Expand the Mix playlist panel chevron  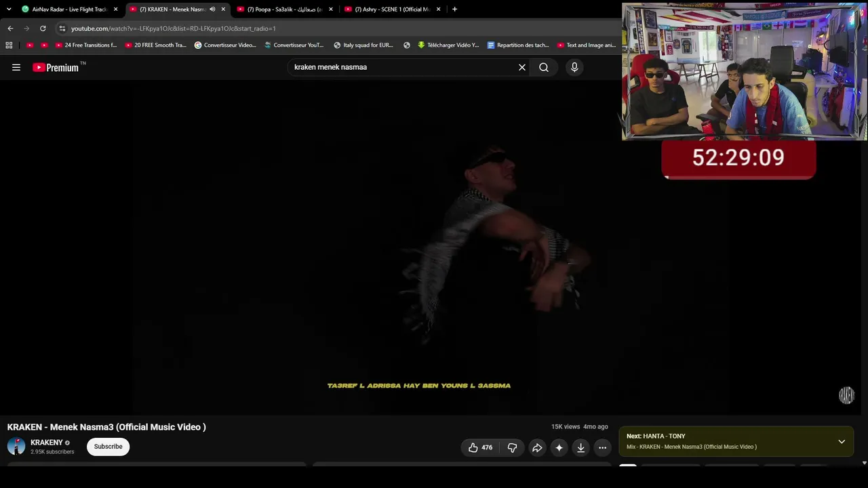pos(842,441)
